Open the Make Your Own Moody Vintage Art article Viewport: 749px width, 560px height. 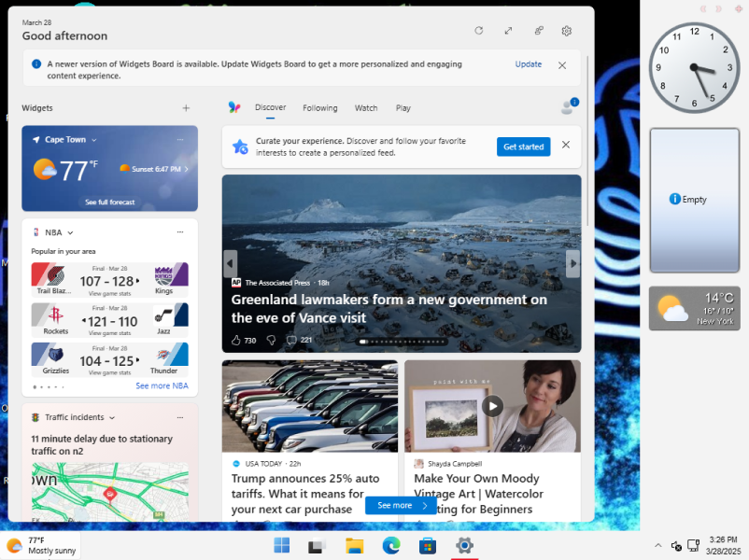click(479, 494)
